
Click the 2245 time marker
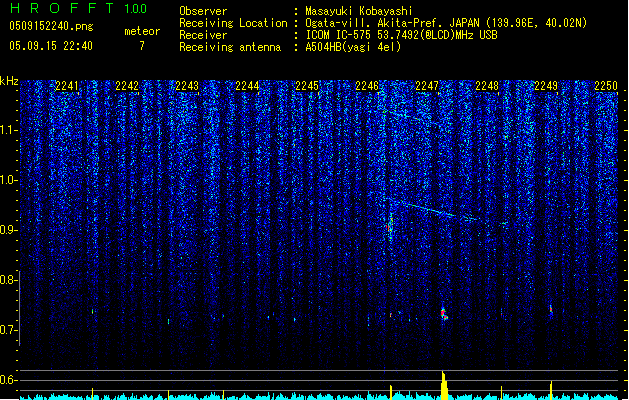[x=307, y=86]
